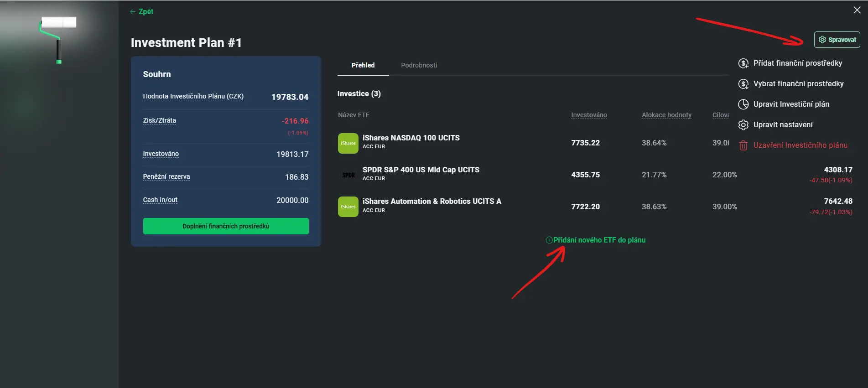Click the Investment Plan #1 title
The width and height of the screenshot is (868, 388).
coord(186,42)
